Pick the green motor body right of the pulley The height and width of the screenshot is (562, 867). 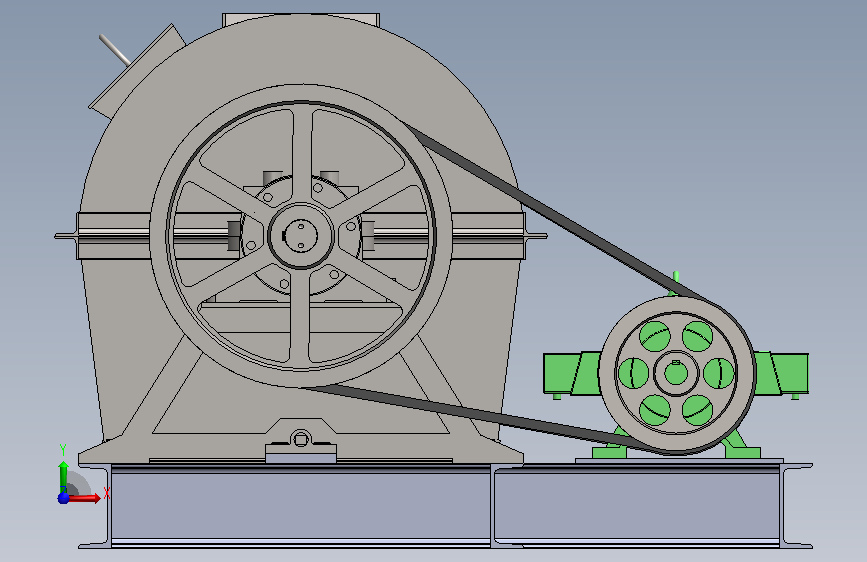[x=782, y=373]
